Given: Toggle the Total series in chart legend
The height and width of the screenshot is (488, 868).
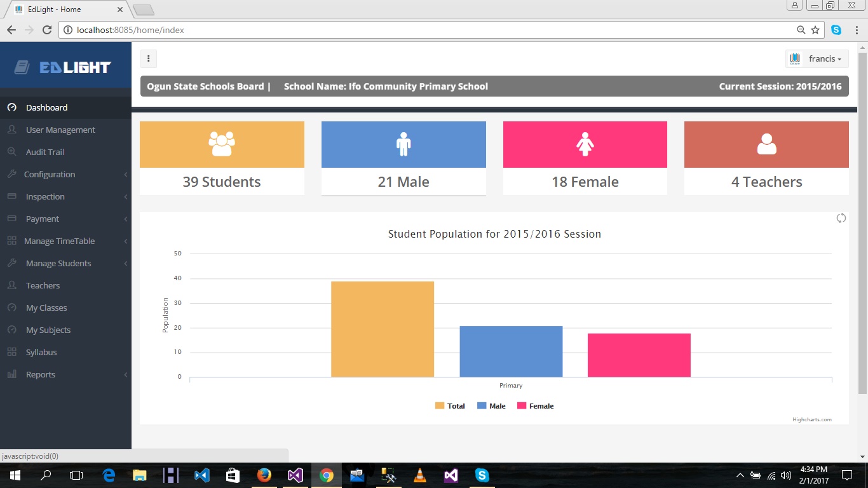Looking at the screenshot, I should 450,406.
